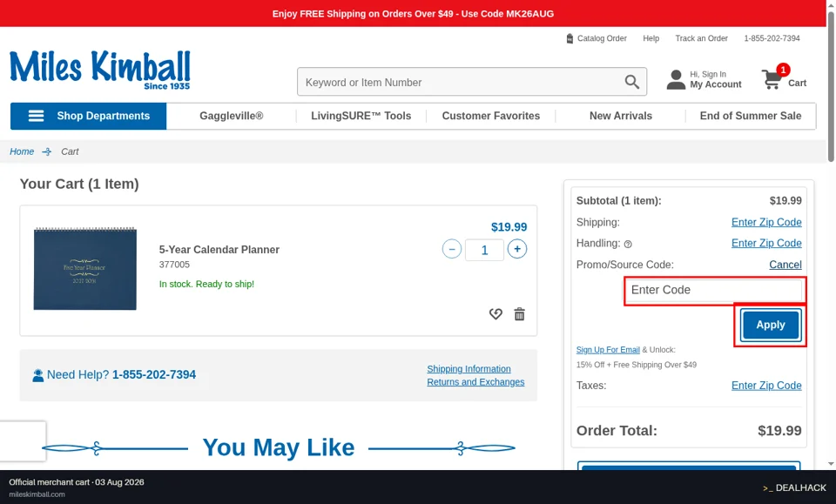Click the Your Cart (1 Item) heading
Image resolution: width=836 pixels, height=504 pixels.
[x=79, y=184]
